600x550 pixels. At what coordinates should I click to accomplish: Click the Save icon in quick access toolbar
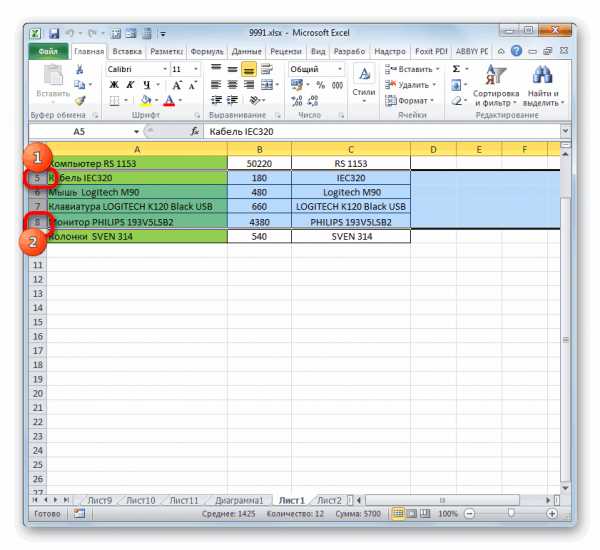[54, 34]
